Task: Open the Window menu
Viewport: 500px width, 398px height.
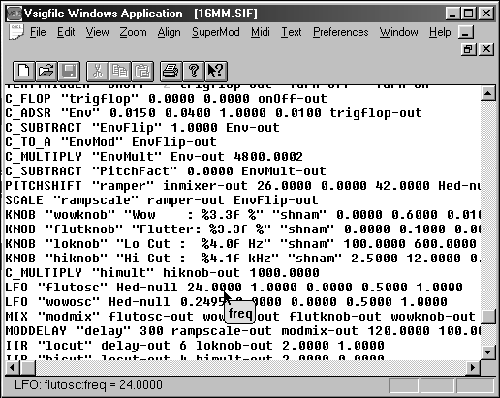Action: pyautogui.click(x=399, y=32)
